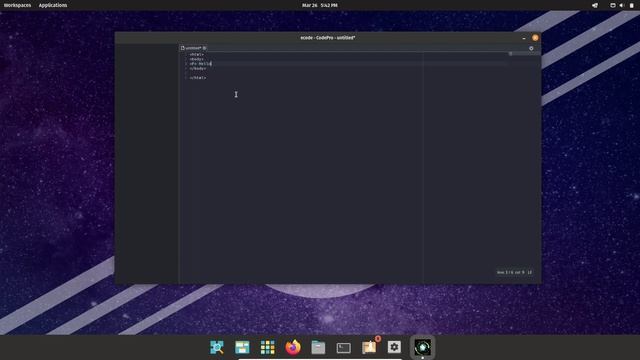Launch the search magnifier app in dock

(217, 347)
